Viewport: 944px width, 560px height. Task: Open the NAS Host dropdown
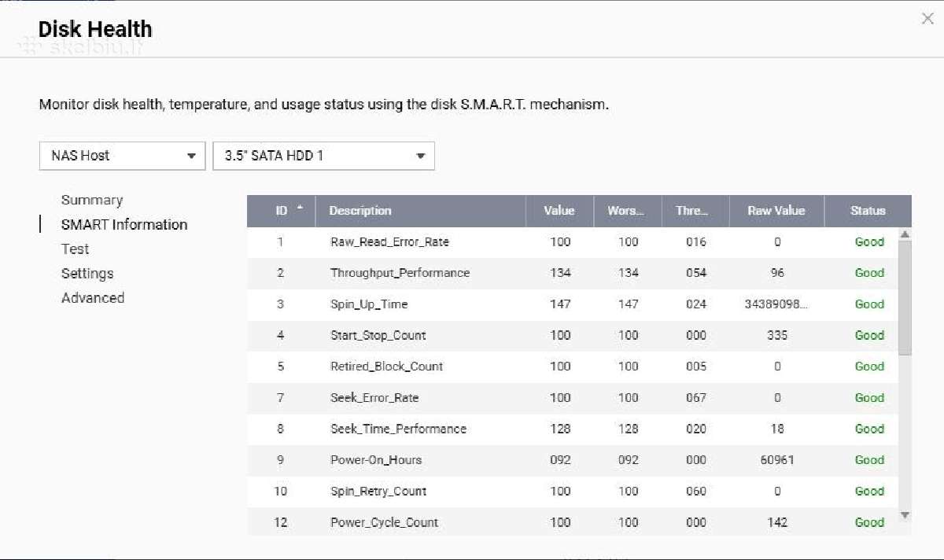tap(122, 156)
